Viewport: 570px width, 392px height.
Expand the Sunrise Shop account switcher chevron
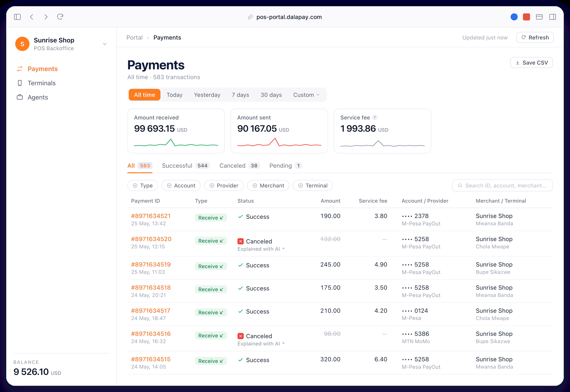click(x=105, y=44)
